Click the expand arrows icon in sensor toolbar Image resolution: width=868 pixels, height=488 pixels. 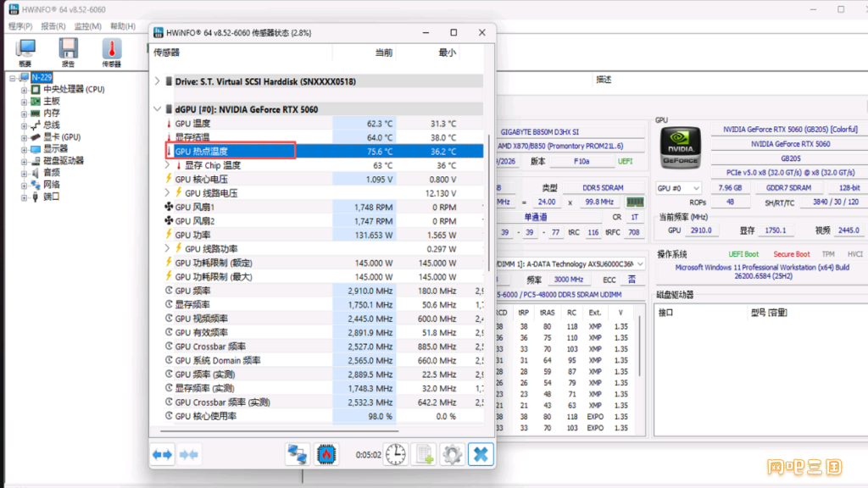point(162,455)
